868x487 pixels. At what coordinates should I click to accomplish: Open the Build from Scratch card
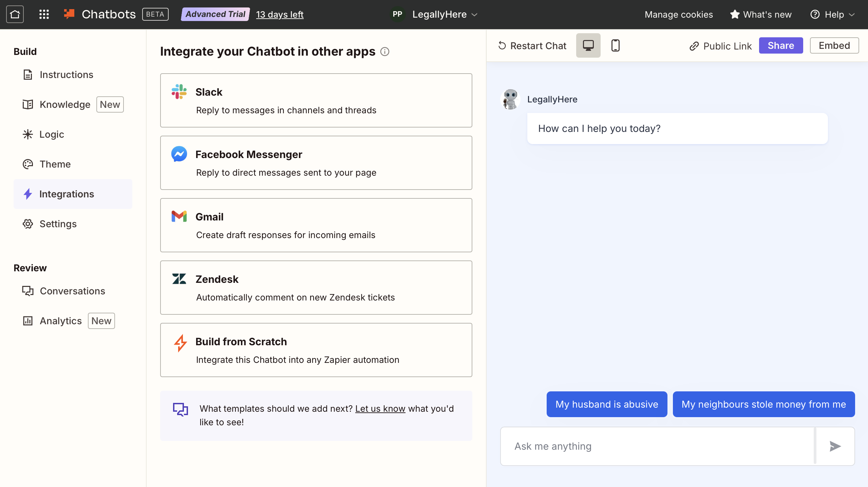[316, 350]
